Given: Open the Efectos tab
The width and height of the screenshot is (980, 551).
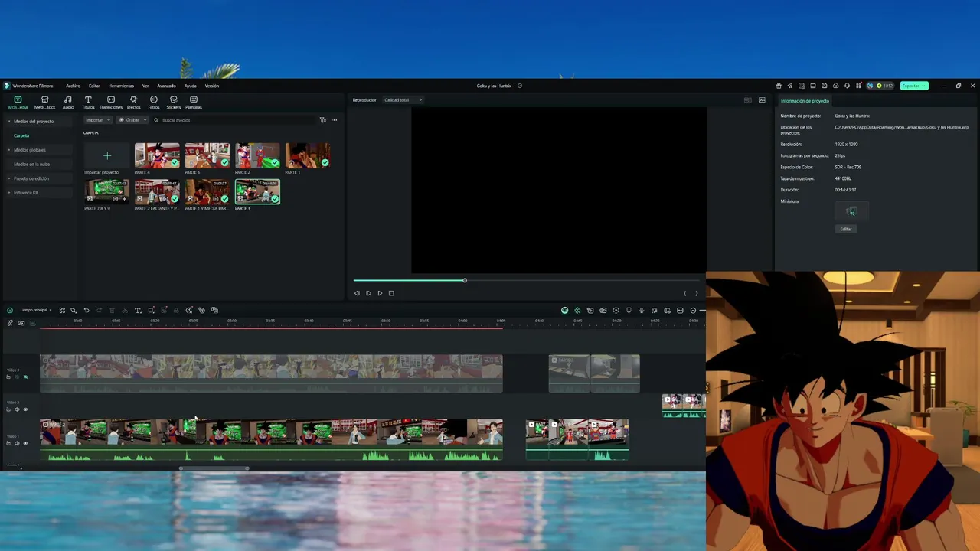Looking at the screenshot, I should click(133, 103).
